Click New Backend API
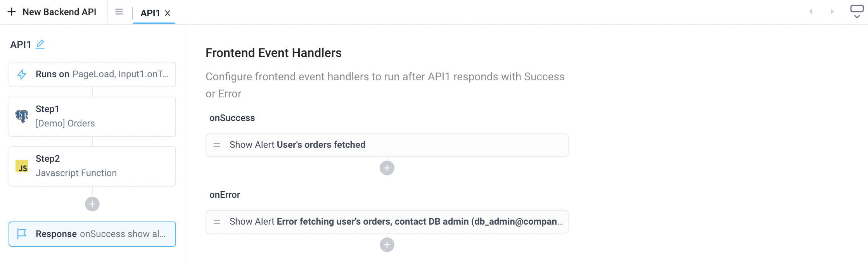 point(53,12)
